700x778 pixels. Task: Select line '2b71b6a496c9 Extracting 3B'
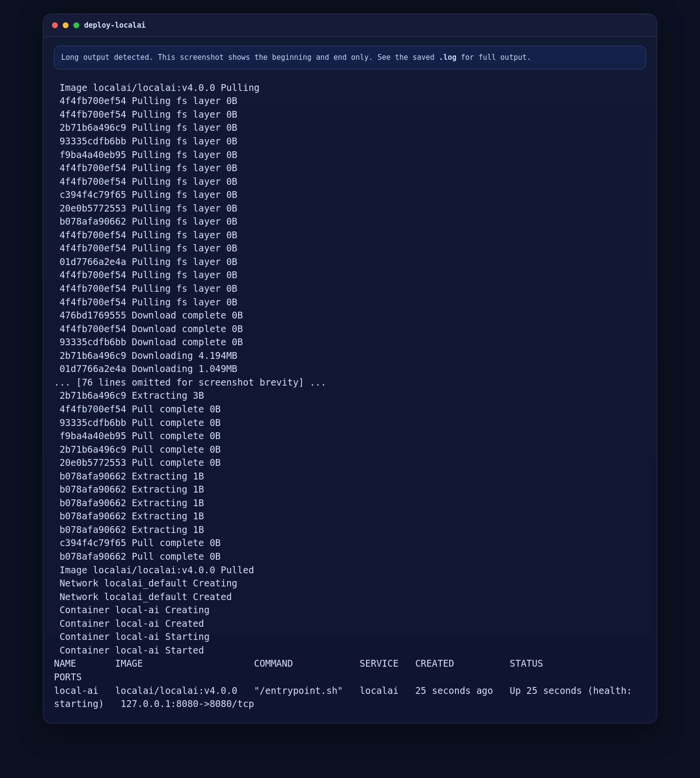point(132,396)
